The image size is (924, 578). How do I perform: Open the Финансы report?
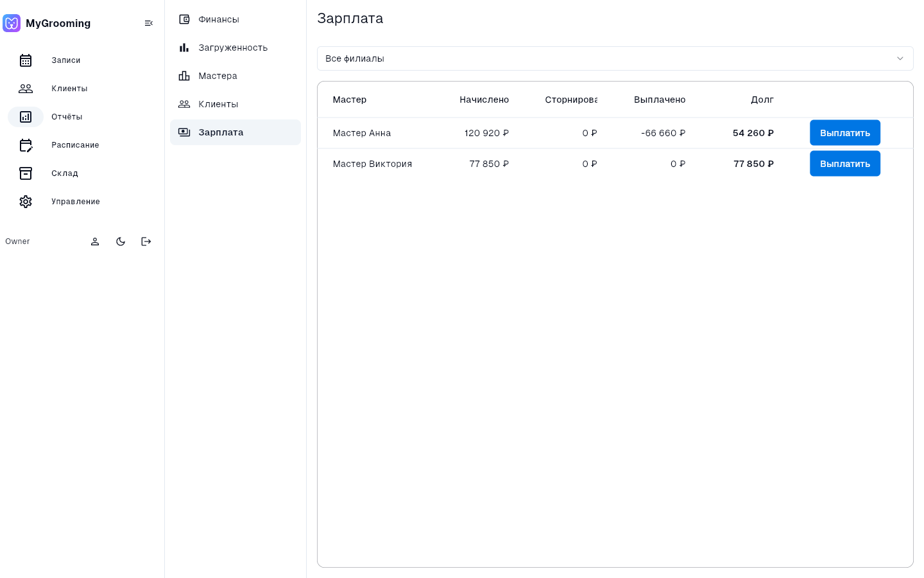(235, 19)
